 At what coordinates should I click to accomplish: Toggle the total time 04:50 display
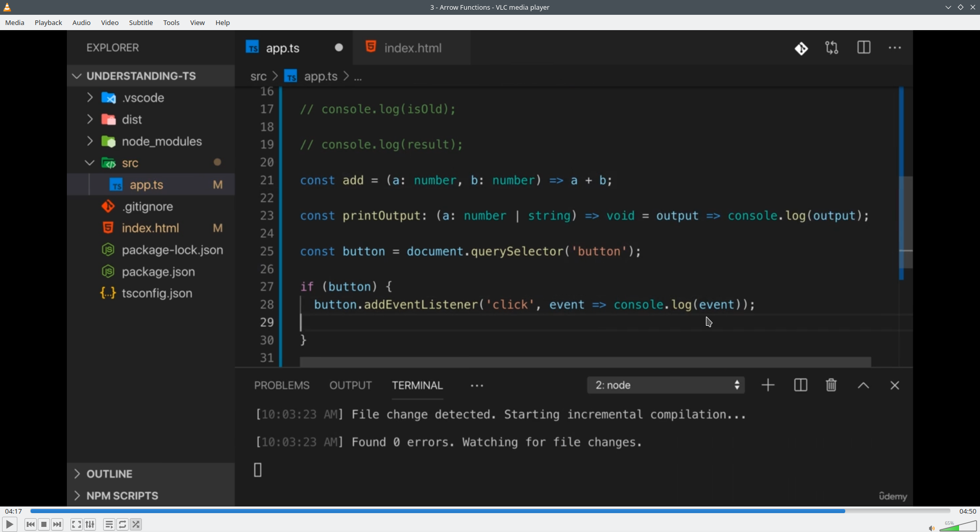967,511
